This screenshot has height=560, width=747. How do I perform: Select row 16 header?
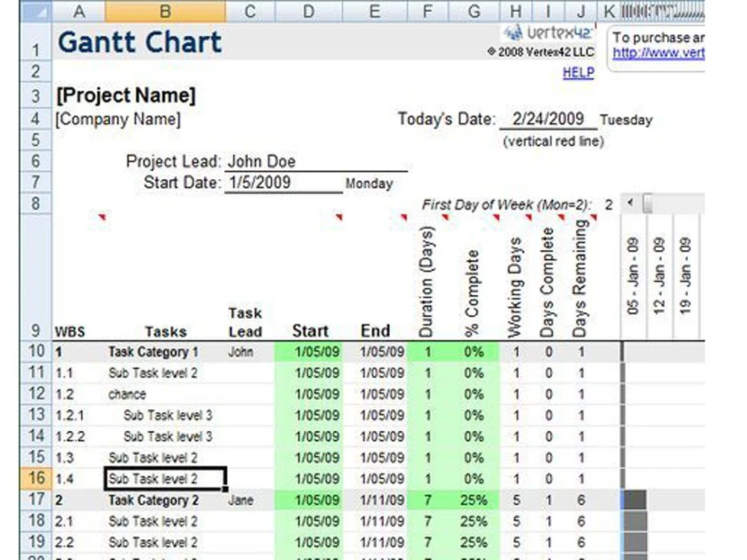coord(36,478)
